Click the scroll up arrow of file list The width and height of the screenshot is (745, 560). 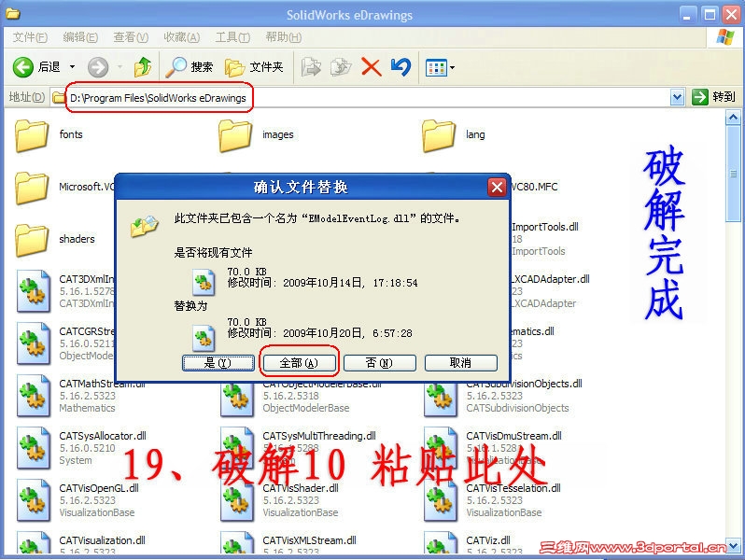click(733, 117)
